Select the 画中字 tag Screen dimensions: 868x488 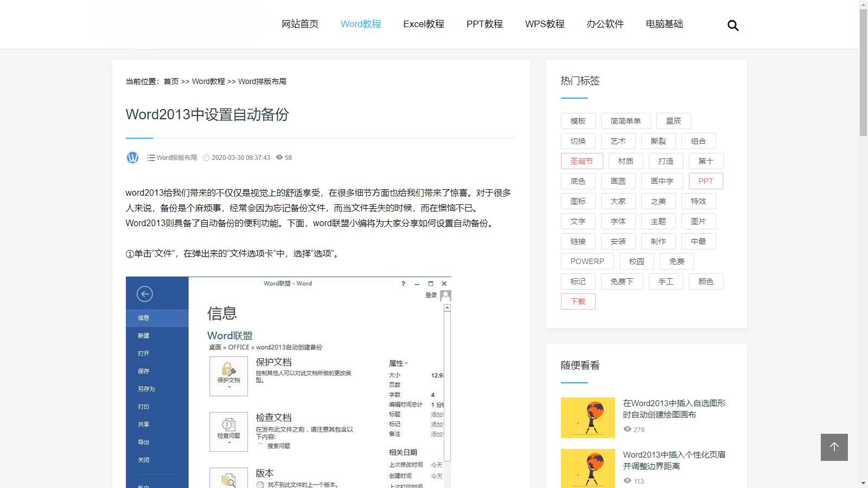tap(662, 181)
